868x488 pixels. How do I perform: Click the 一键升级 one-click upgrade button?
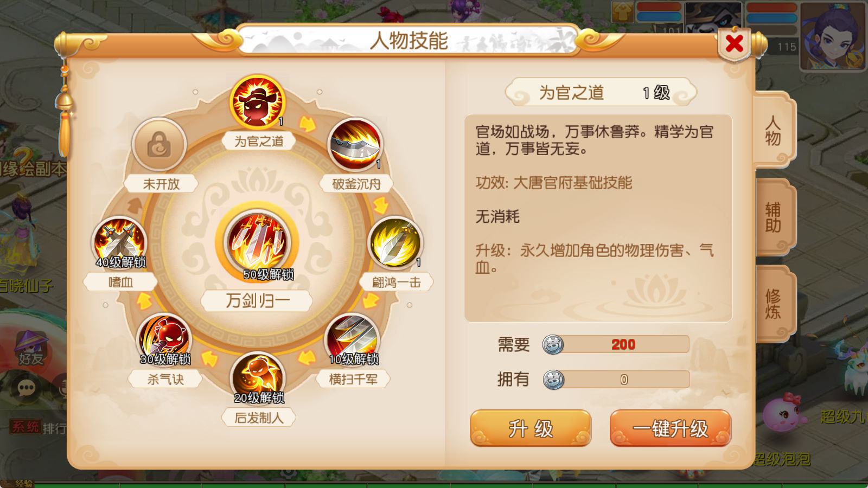click(671, 428)
